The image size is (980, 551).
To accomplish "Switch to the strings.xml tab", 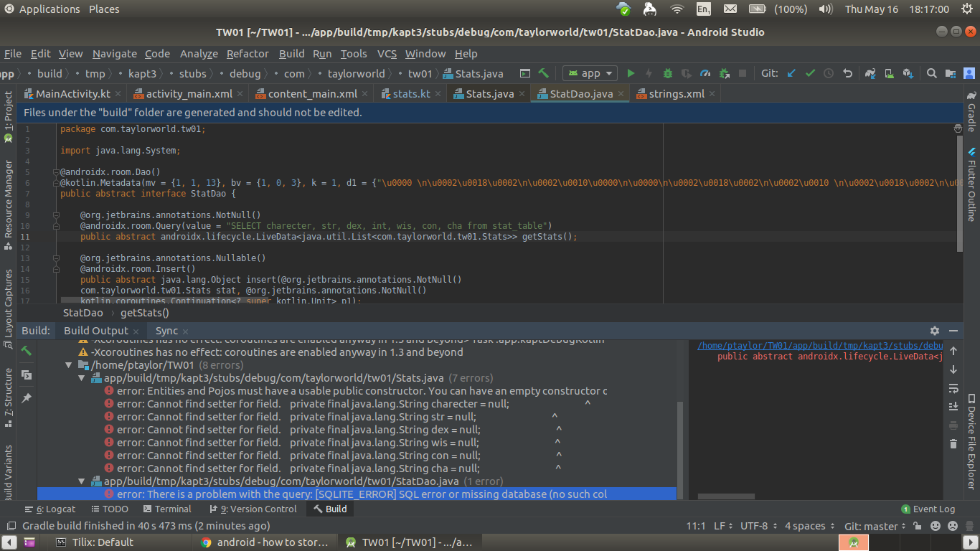I will pos(676,94).
